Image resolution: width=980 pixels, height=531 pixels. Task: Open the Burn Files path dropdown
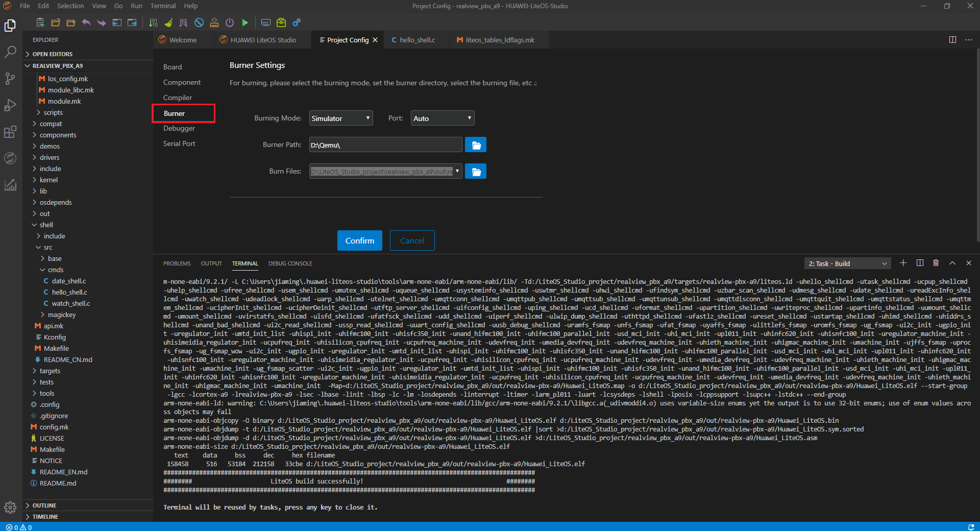(457, 172)
